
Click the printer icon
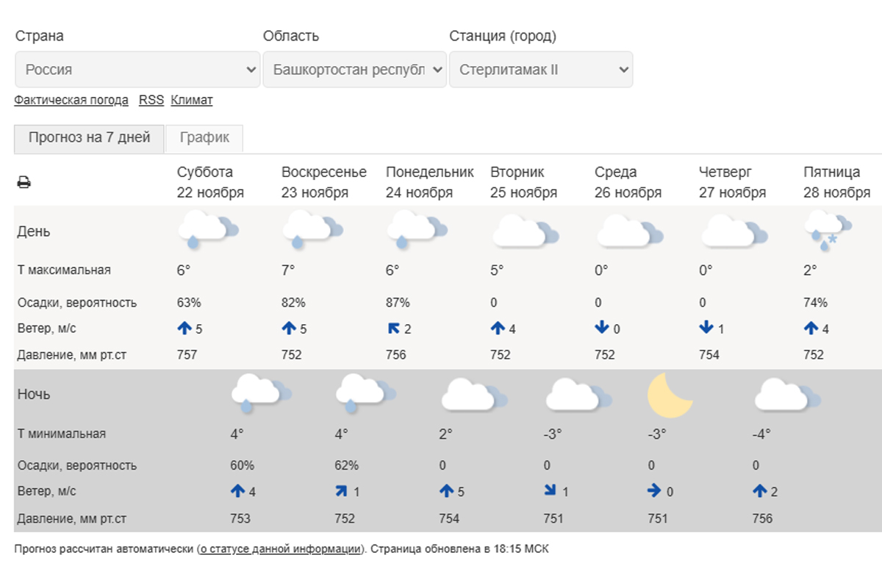(24, 182)
